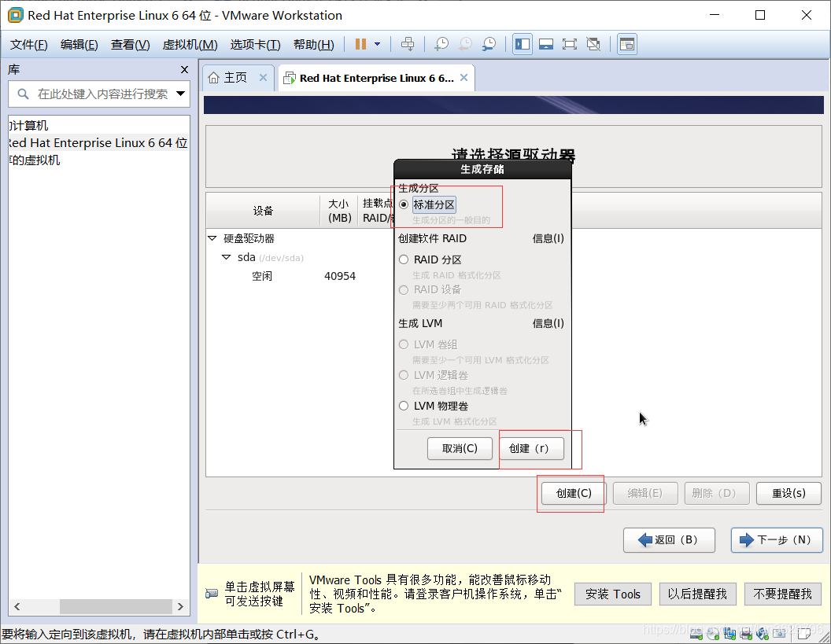Click the sound card status icon
The width and height of the screenshot is (831, 644).
(763, 633)
